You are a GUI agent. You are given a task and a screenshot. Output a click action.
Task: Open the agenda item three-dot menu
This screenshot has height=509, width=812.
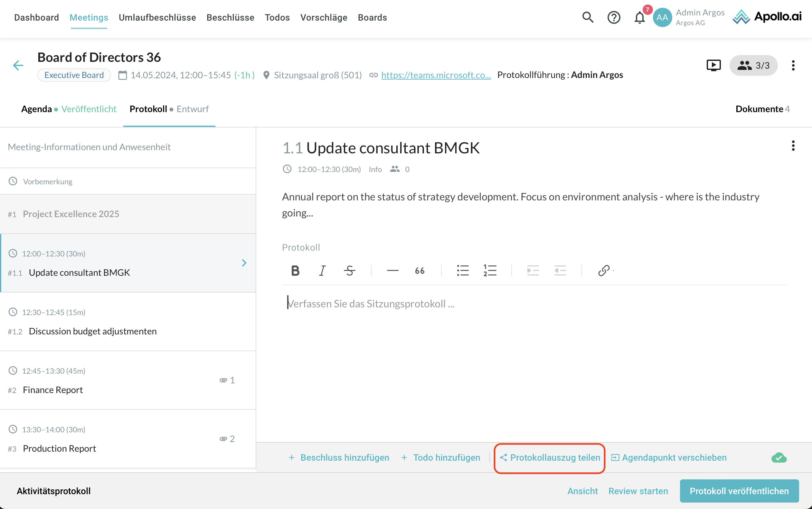(x=793, y=146)
